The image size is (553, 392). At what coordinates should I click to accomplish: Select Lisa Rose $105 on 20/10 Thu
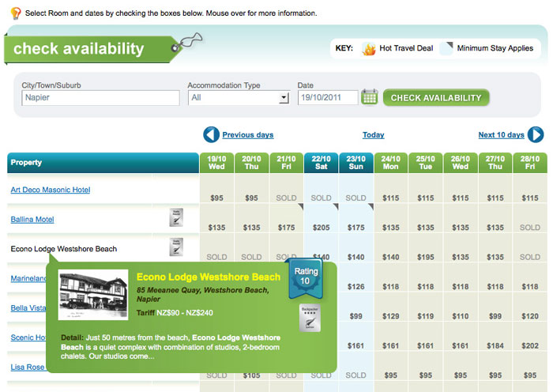pyautogui.click(x=251, y=375)
